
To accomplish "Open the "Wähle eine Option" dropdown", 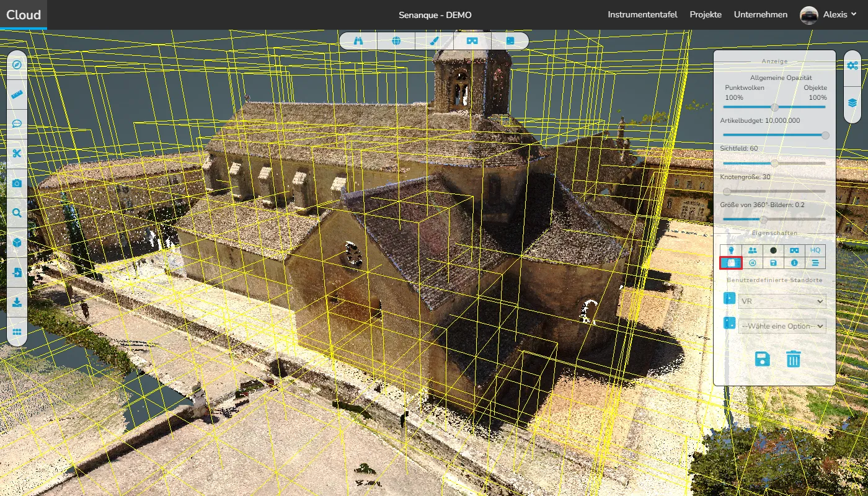I will point(782,326).
